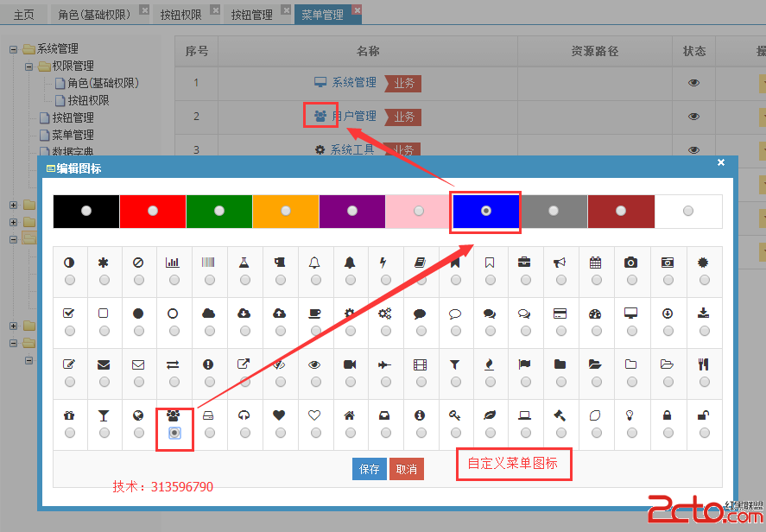Select radio button under the check-square icon

pos(70,332)
